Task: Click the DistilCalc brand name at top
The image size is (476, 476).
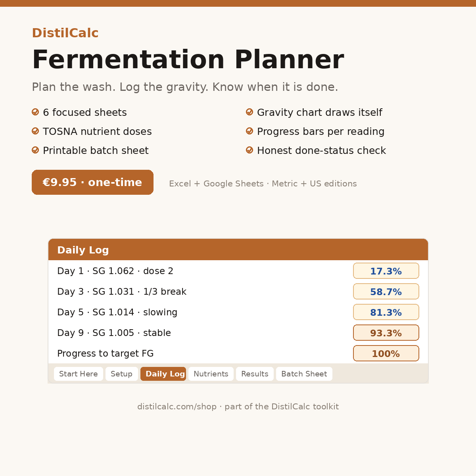Action: coord(65,33)
